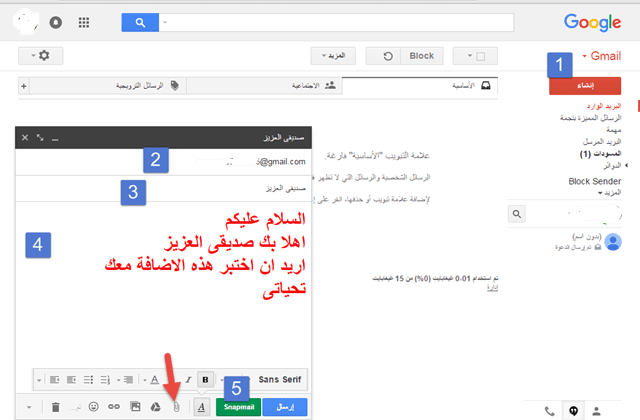
Task: Open the phone calls icon
Action: tap(549, 411)
